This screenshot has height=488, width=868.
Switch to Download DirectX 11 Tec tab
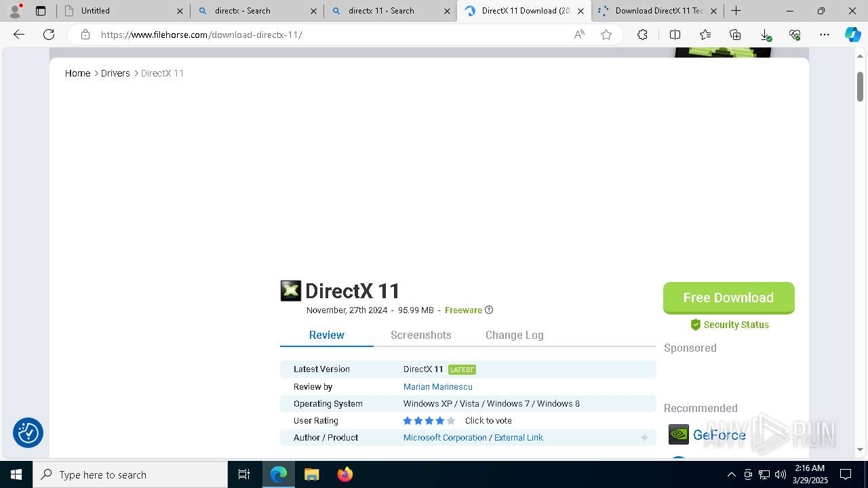coord(658,11)
